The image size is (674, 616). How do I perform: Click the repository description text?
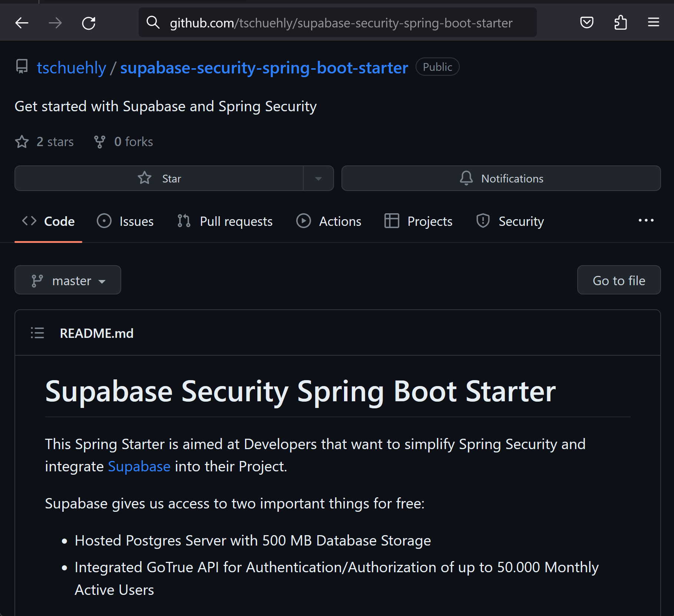coord(166,106)
